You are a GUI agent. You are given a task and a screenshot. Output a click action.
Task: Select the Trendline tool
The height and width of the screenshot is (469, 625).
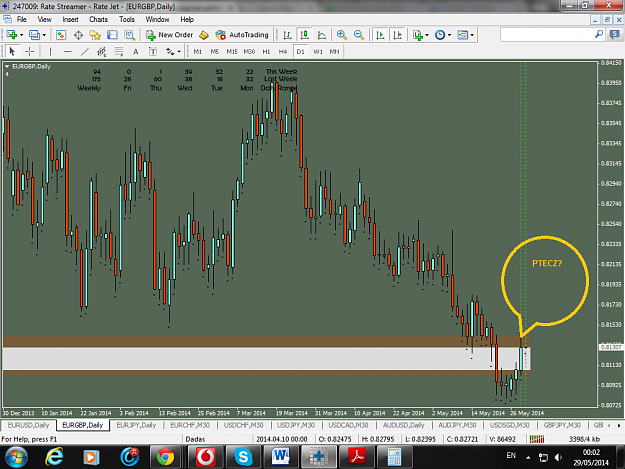coord(85,51)
